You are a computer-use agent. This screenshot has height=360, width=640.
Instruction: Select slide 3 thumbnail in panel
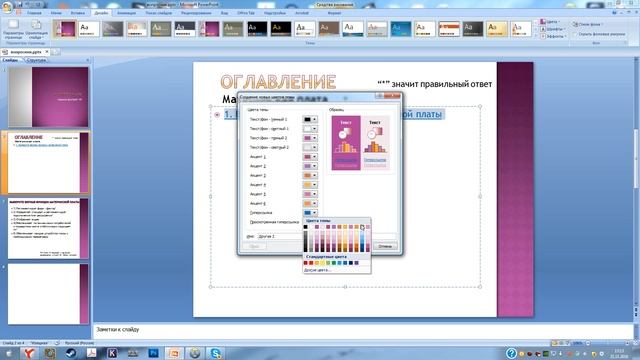click(x=48, y=229)
